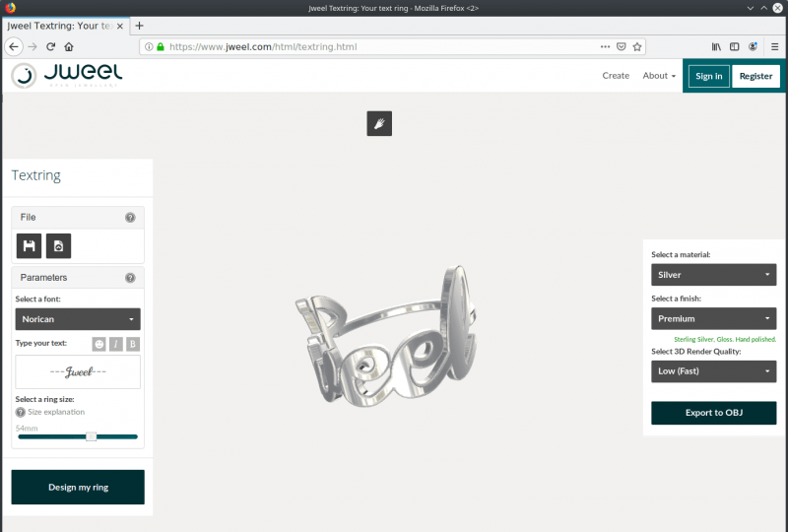Click the 3D ring preview model
Viewport: 788px width, 532px height.
386,335
